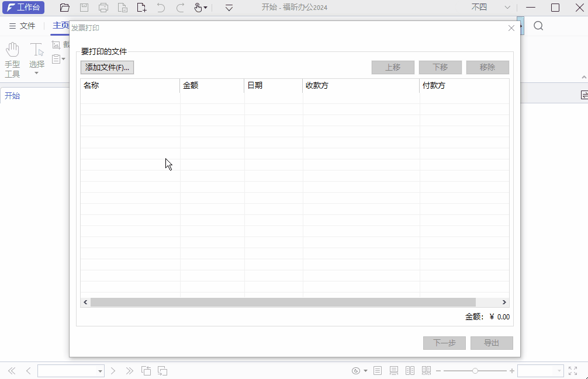Switch to the 工作台 workspace
Screen dimensions: 588x379
(x=23, y=8)
